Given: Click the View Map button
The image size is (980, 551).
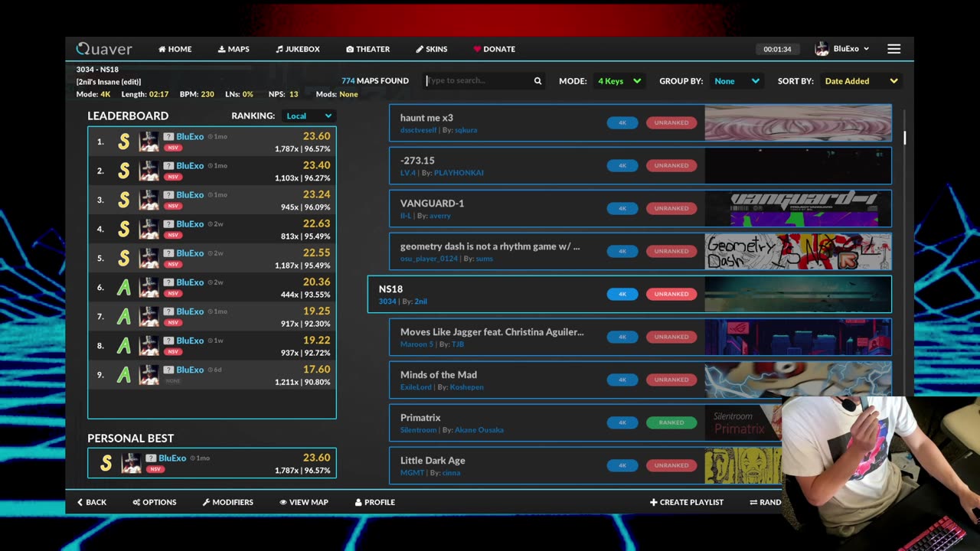Looking at the screenshot, I should [304, 502].
